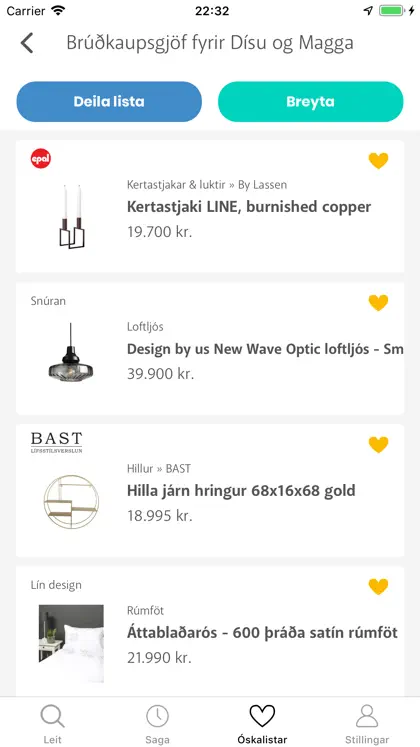This screenshot has width=420, height=747.
Task: Open the bedding product photo
Action: point(71,643)
